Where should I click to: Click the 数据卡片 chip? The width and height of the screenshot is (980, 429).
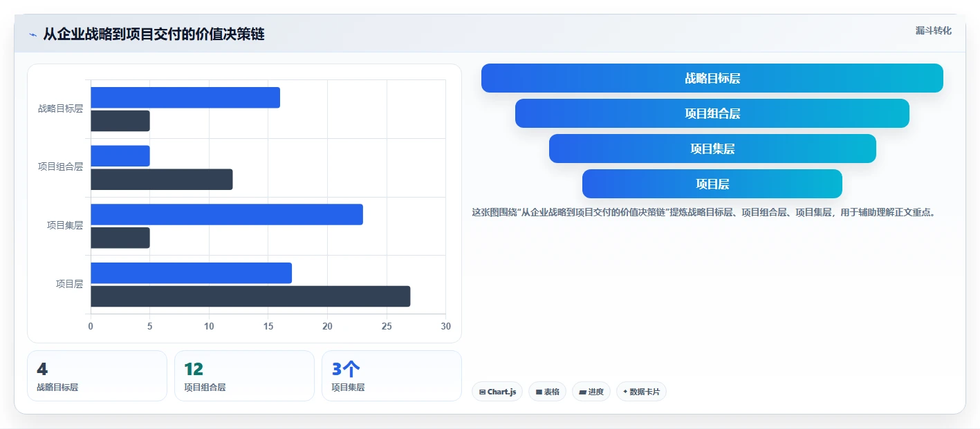[641, 392]
